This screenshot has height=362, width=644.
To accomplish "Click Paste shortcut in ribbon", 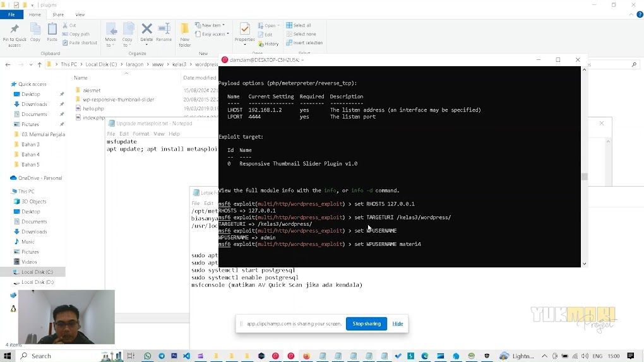I will [x=80, y=43].
